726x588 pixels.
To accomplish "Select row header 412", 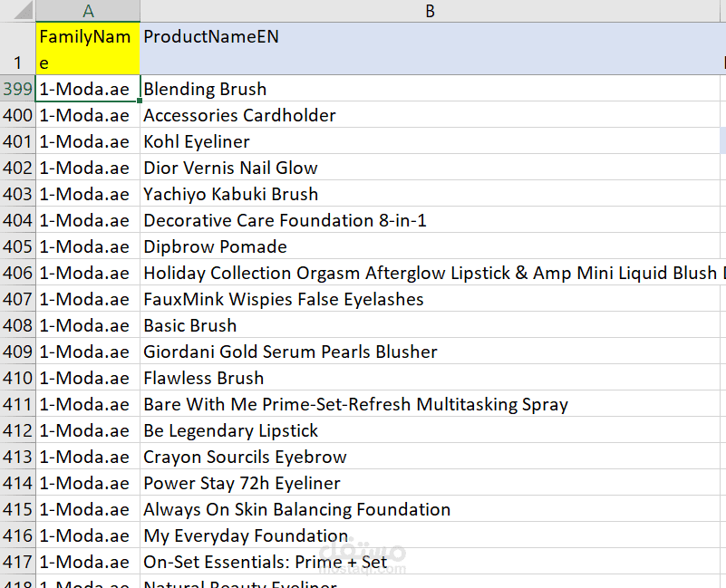I will 17,430.
